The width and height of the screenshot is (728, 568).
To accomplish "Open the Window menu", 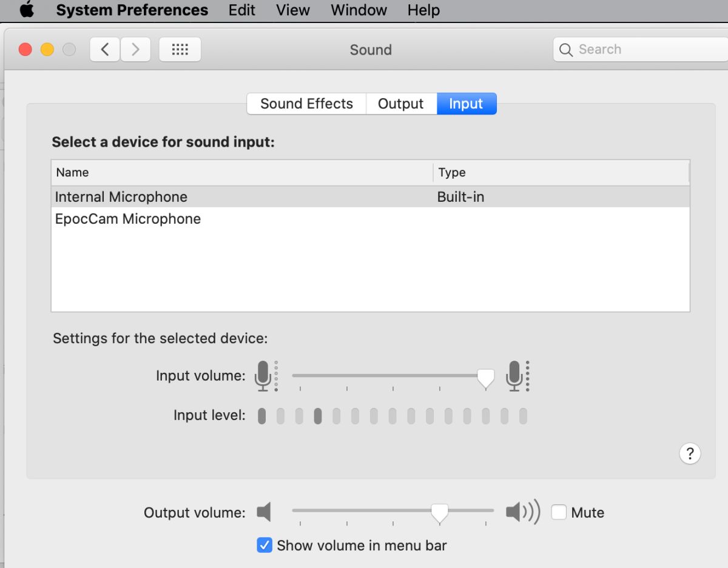I will coord(359,10).
